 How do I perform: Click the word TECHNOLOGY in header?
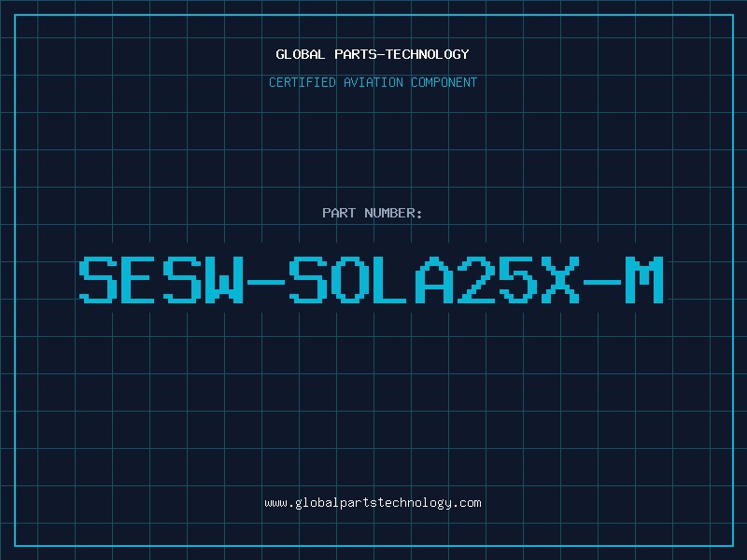[428, 54]
